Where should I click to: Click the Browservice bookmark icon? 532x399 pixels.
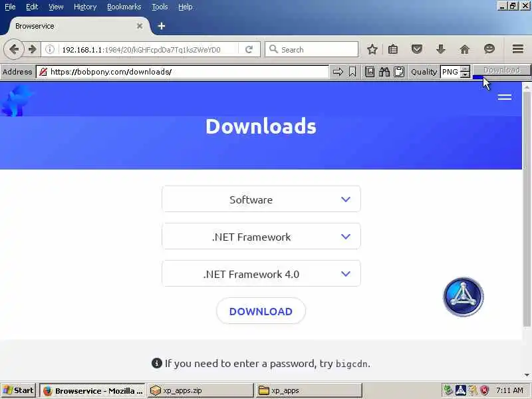tap(352, 72)
